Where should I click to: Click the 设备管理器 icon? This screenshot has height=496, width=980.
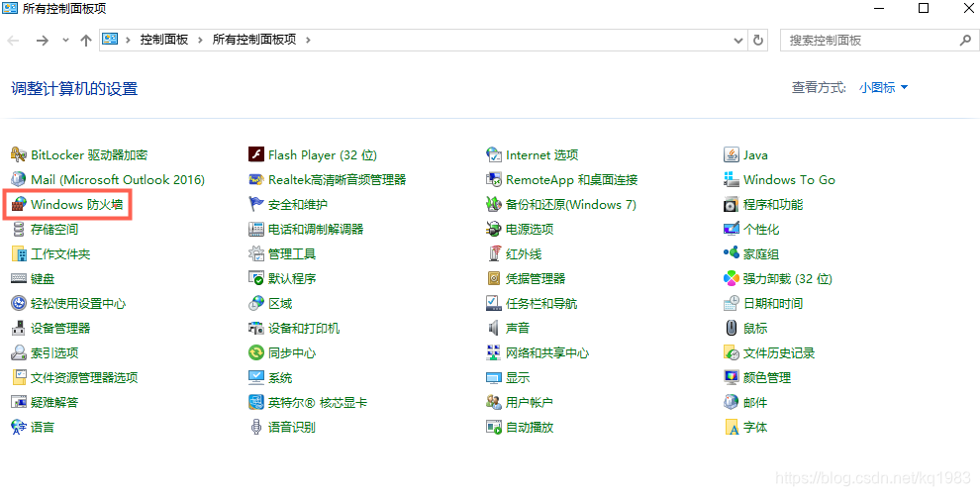pos(19,328)
